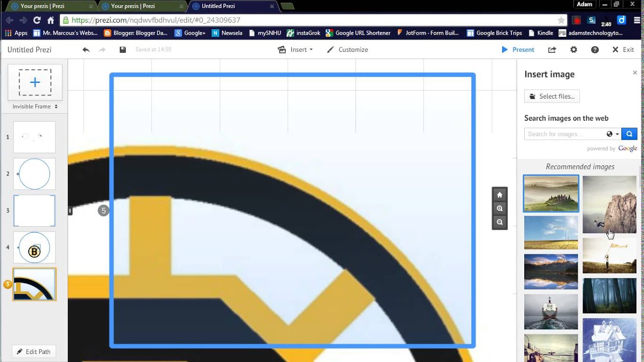Select path step 2 circle thumbnail
The image size is (644, 362).
click(x=34, y=174)
